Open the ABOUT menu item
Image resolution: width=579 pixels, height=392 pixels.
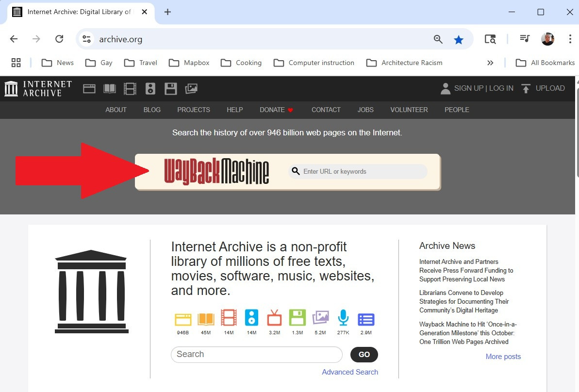[x=116, y=110]
